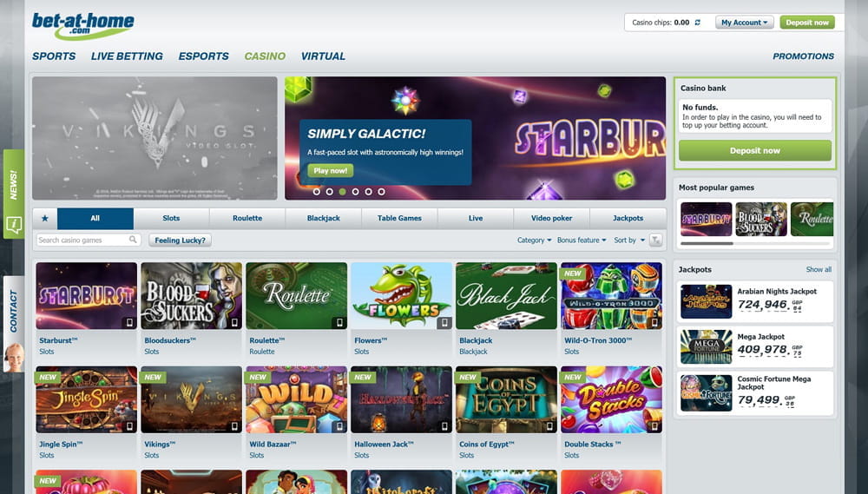This screenshot has width=868, height=494.
Task: Expand the My Account dropdown
Action: pyautogui.click(x=745, y=23)
